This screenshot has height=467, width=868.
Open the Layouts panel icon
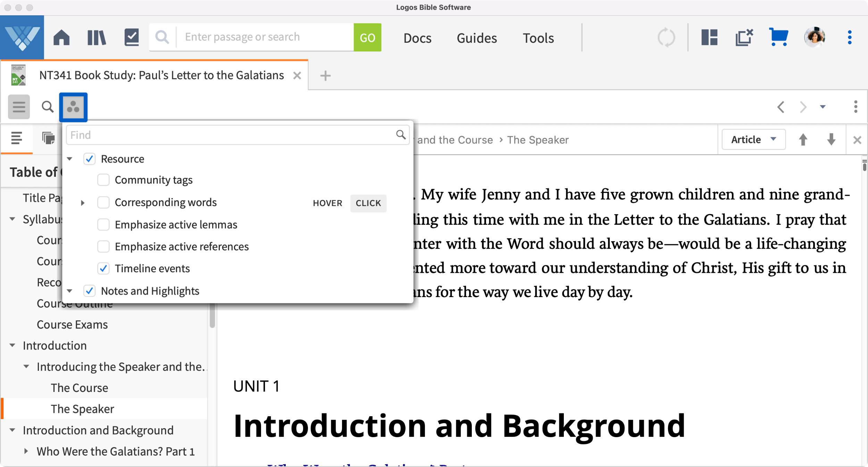coord(709,38)
